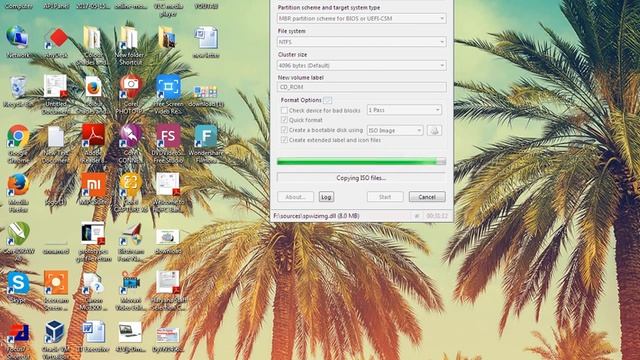Launch the Adobe Reader shortcut
The image size is (640, 360).
click(93, 135)
